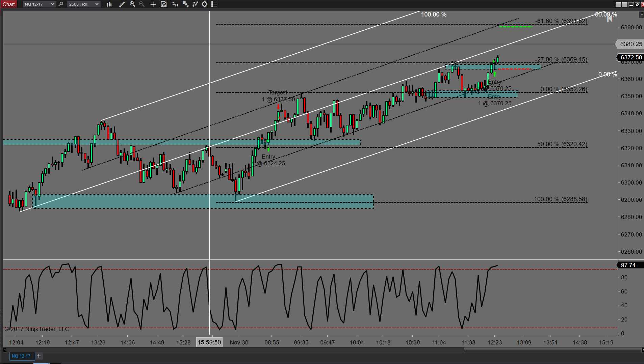The width and height of the screenshot is (644, 364).
Task: Open the Data Series squares icon
Action: [185, 4]
